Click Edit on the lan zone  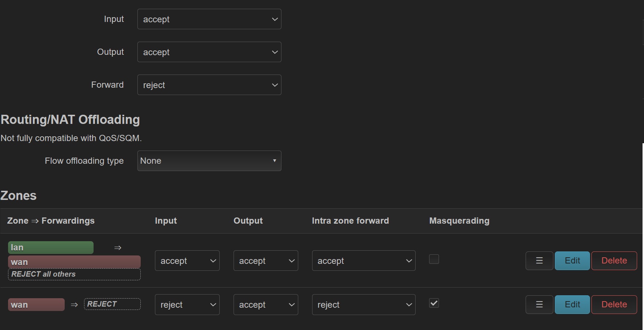pos(572,261)
